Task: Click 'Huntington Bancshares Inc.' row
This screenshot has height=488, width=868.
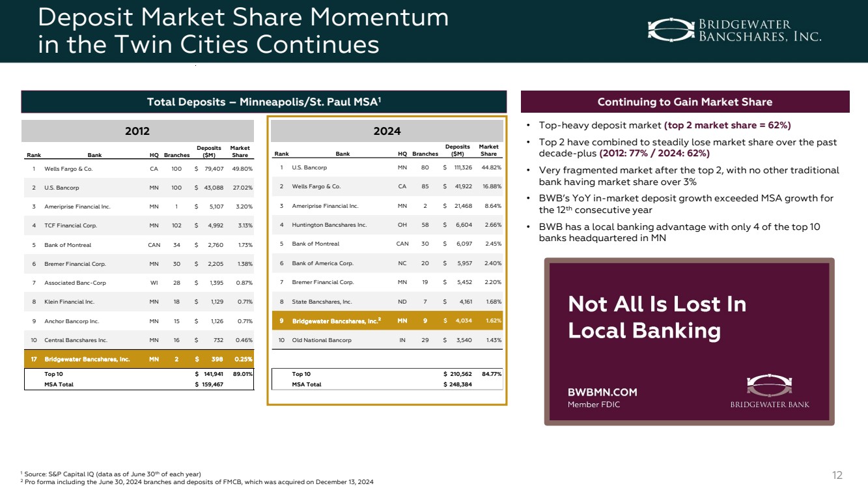Action: (x=387, y=225)
